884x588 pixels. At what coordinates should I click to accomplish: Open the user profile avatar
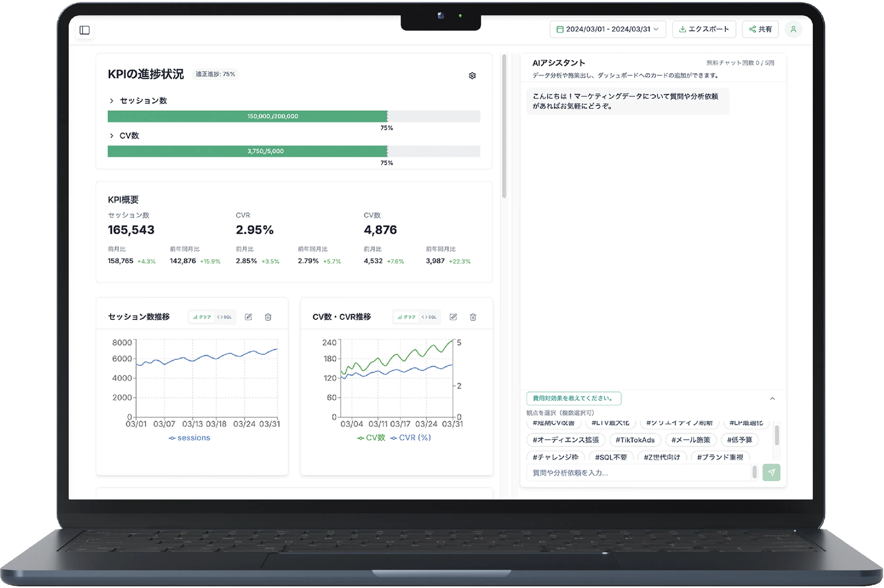[x=793, y=29]
